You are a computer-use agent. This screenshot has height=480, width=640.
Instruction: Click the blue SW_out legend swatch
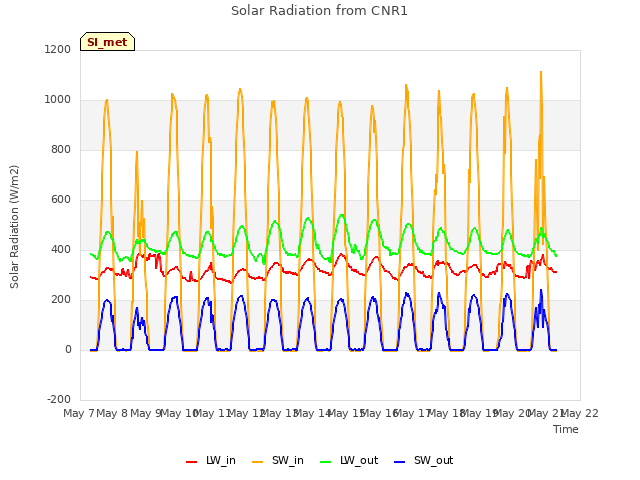tap(400, 462)
